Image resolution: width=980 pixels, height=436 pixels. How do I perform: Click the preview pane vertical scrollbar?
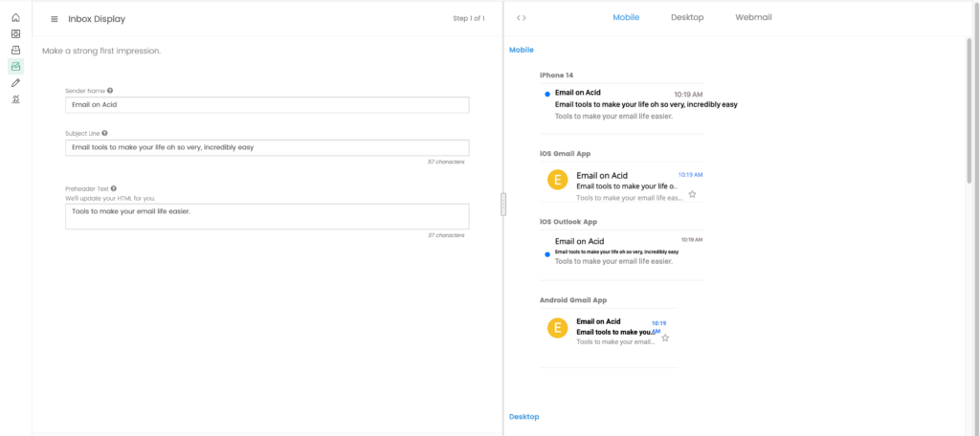tap(969, 109)
